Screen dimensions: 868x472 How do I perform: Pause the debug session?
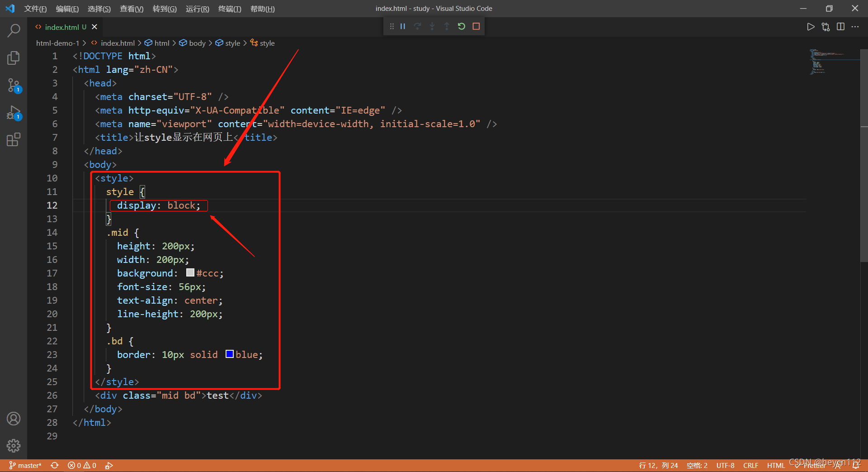click(403, 26)
